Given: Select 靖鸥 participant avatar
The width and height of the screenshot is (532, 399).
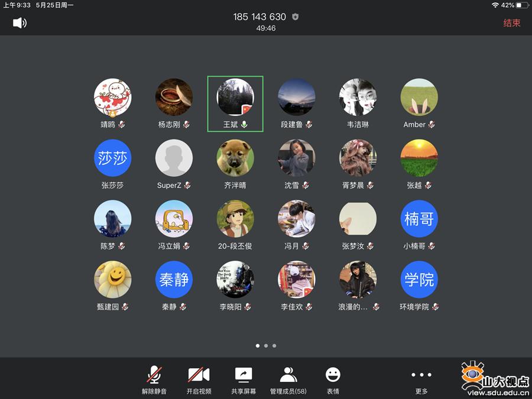Looking at the screenshot, I should coord(113,97).
